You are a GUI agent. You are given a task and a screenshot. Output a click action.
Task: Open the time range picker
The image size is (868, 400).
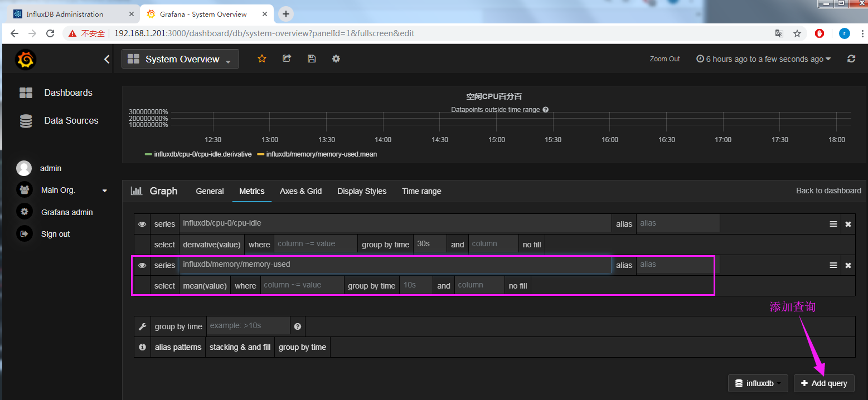pos(764,59)
